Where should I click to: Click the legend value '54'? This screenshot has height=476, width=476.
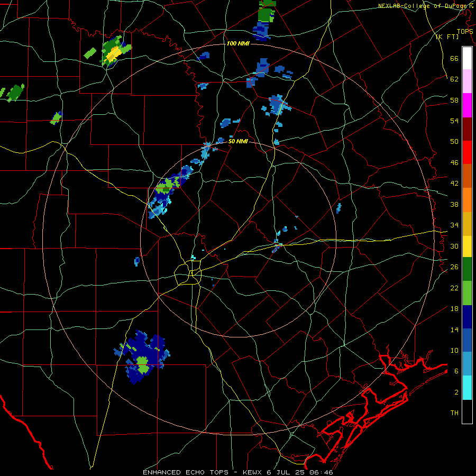click(x=454, y=121)
